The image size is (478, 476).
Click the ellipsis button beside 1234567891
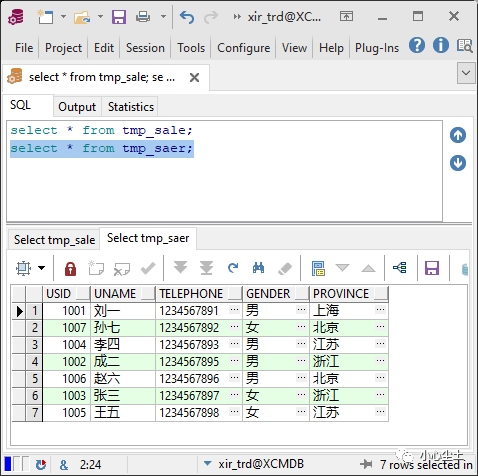(235, 310)
